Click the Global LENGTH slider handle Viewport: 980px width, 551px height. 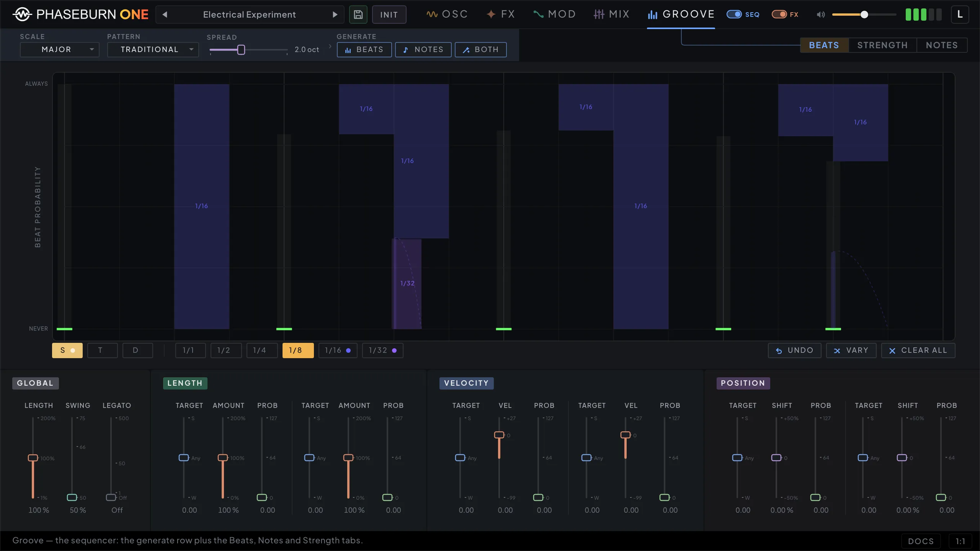[x=33, y=458]
